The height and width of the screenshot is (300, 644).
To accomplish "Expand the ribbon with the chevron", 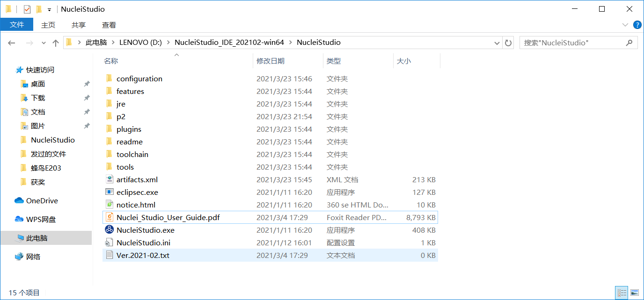I will point(625,25).
